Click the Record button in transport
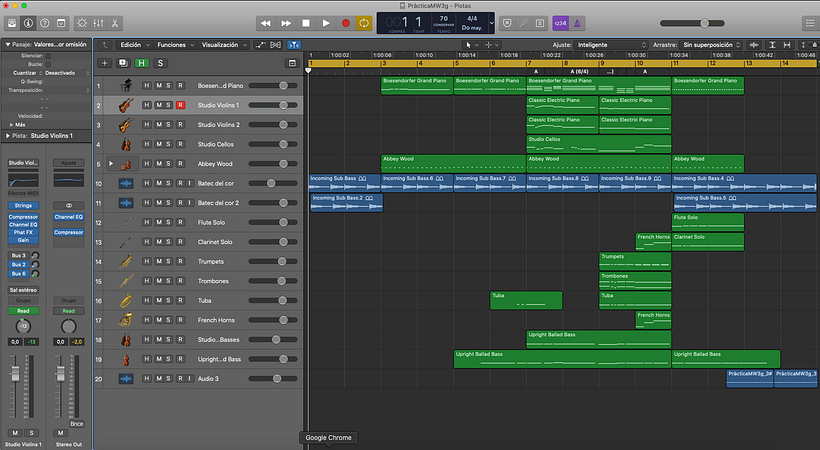Screen dimensions: 820x450 click(x=346, y=22)
